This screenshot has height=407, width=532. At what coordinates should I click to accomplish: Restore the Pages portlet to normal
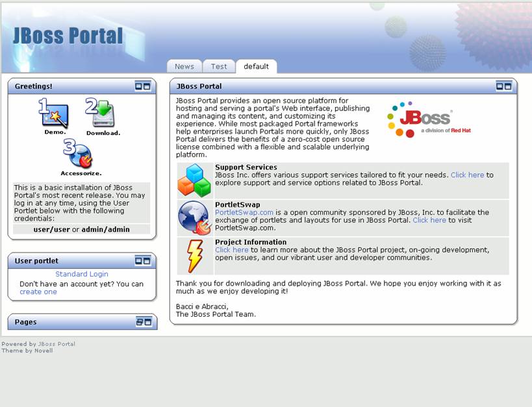pos(140,321)
